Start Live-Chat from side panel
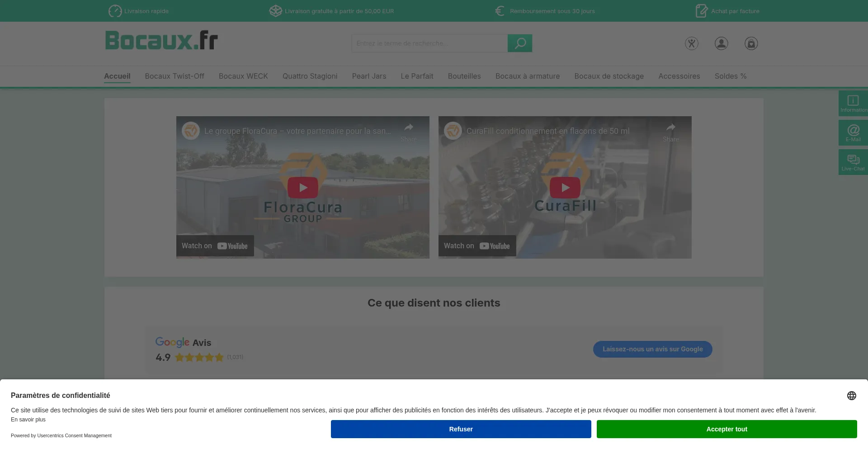Screen dimensions: 868x449 point(853,162)
